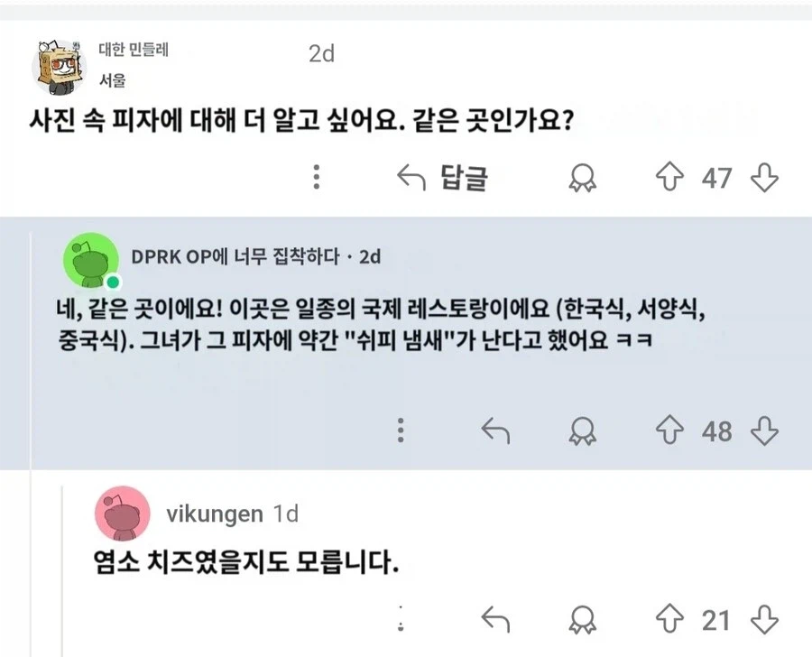Viewport: 812px width, 657px height.
Task: Open the overflow menu on the top comment
Action: (317, 178)
